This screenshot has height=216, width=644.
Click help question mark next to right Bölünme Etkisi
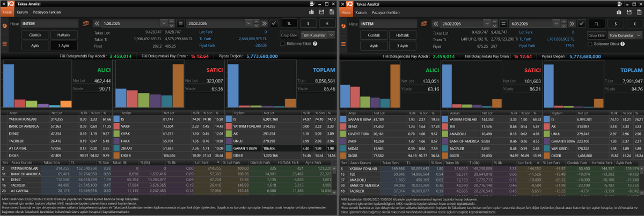[x=623, y=43]
